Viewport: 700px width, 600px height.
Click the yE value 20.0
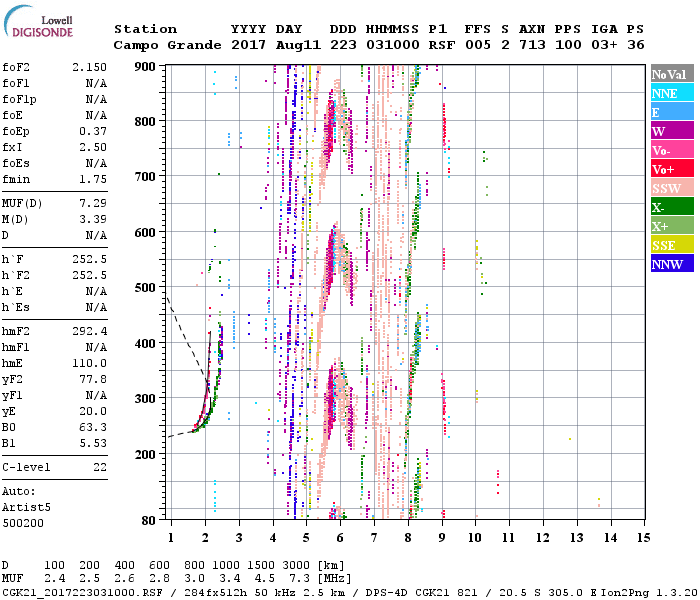[x=93, y=412]
